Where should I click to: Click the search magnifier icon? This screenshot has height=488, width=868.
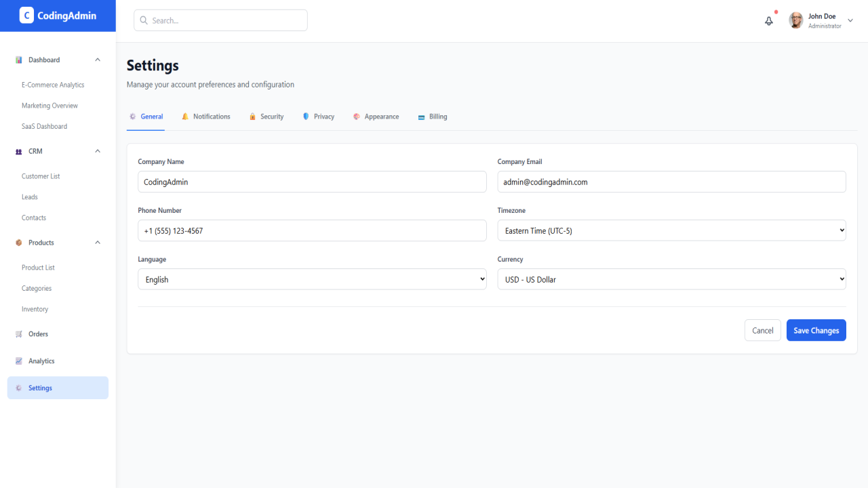click(x=144, y=20)
